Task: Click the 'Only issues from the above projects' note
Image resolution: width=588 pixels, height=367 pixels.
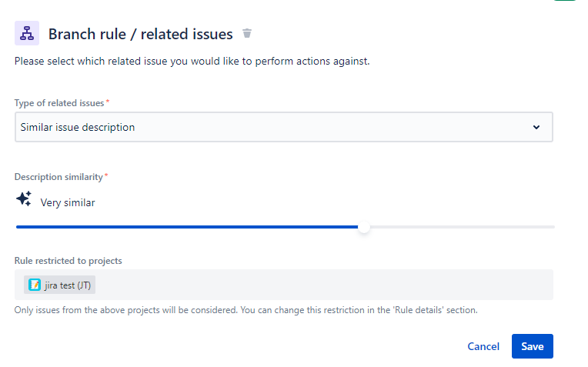Action: click(246, 311)
